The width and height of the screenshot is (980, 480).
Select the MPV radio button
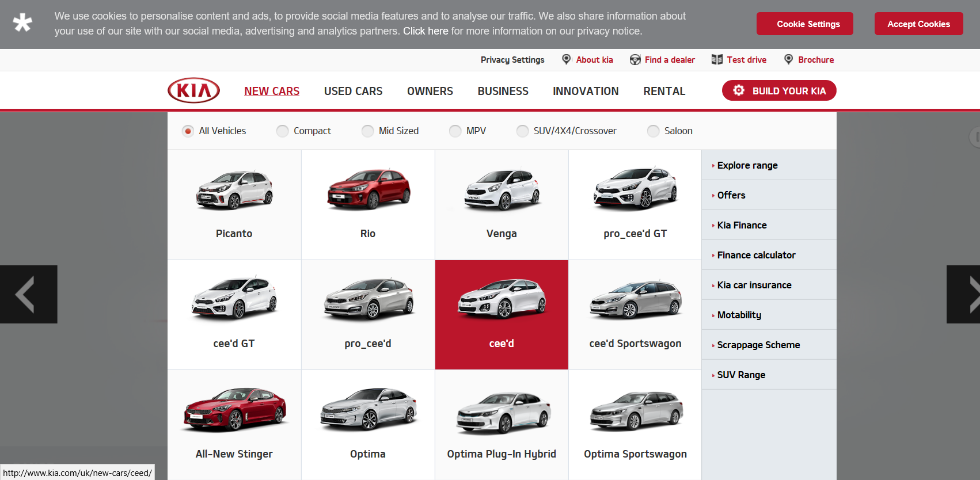(455, 131)
